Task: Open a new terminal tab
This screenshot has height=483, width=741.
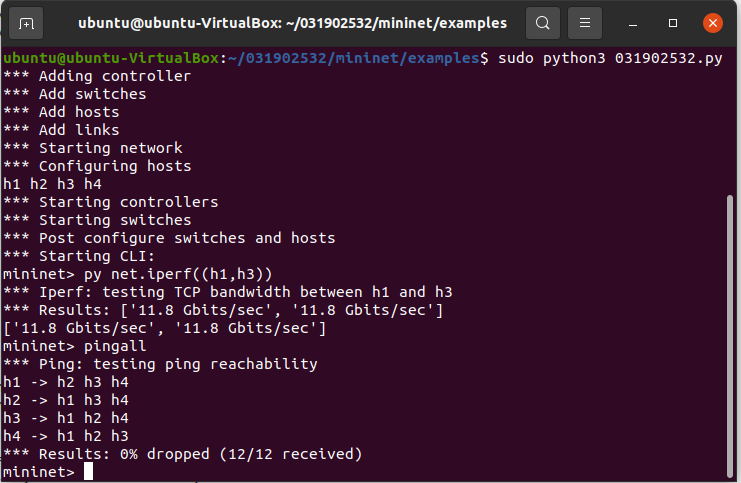Action: pyautogui.click(x=26, y=23)
